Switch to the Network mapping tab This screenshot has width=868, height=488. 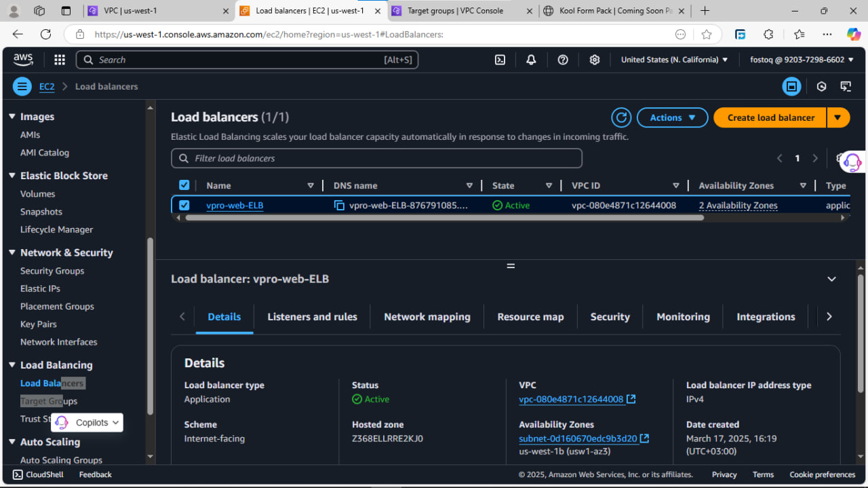427,317
